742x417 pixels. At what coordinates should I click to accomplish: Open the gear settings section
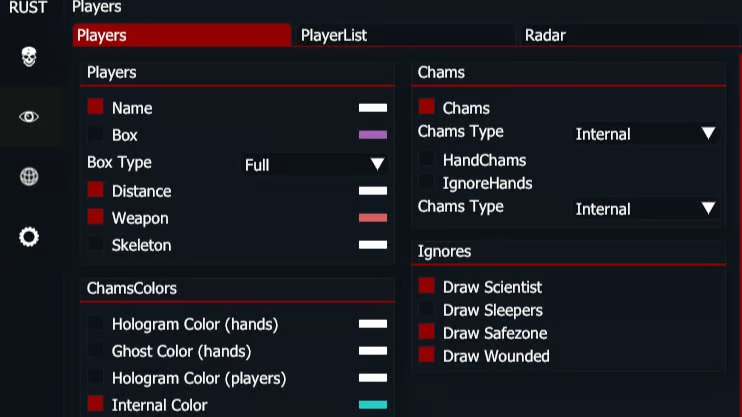pyautogui.click(x=29, y=237)
